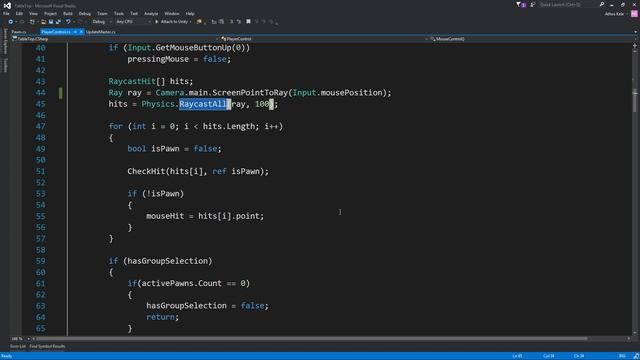Click the Find in Files toolbar icon
This screenshot has width=640, height=360.
[x=199, y=22]
